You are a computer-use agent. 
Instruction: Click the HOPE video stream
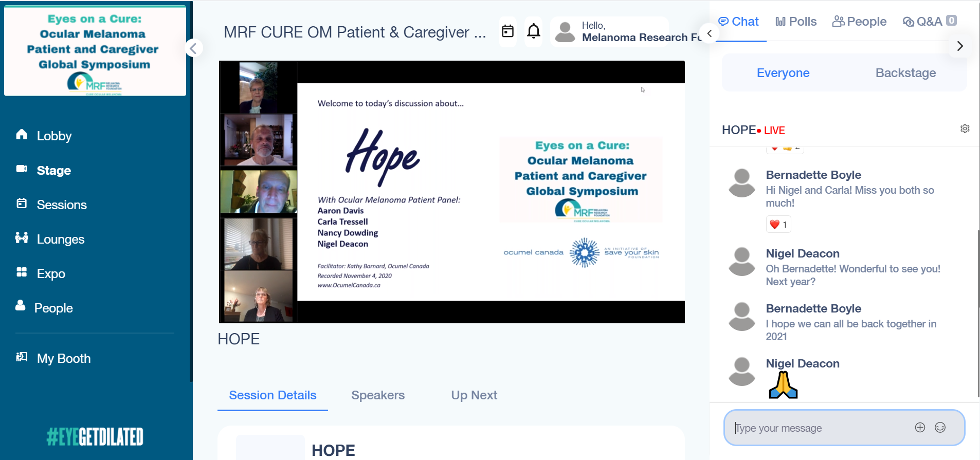pyautogui.click(x=452, y=192)
